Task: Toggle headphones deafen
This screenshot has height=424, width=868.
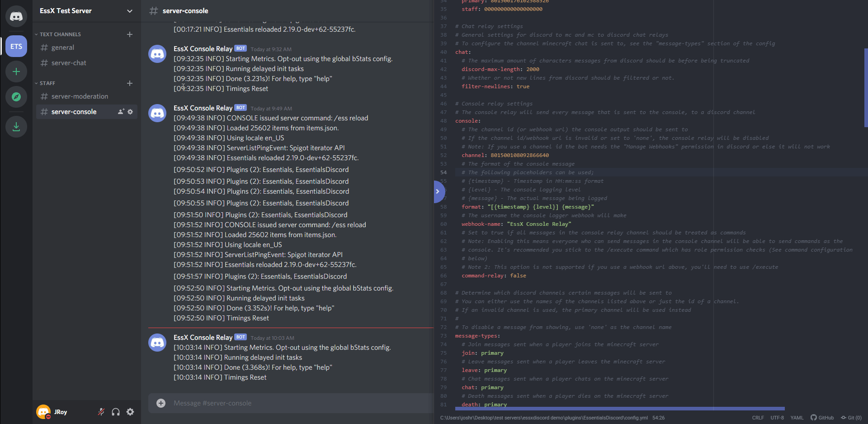Action: tap(116, 412)
